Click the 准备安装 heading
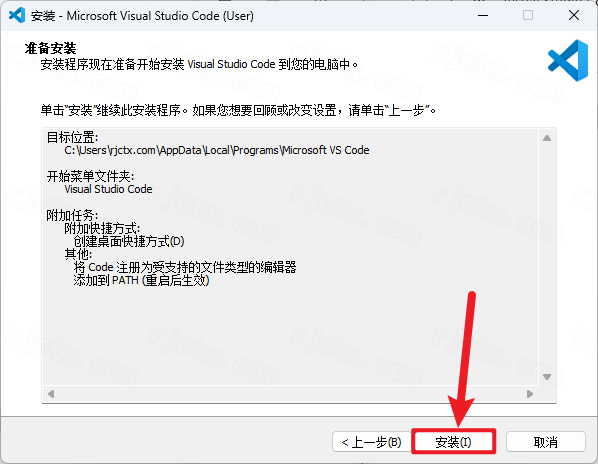 (x=50, y=48)
